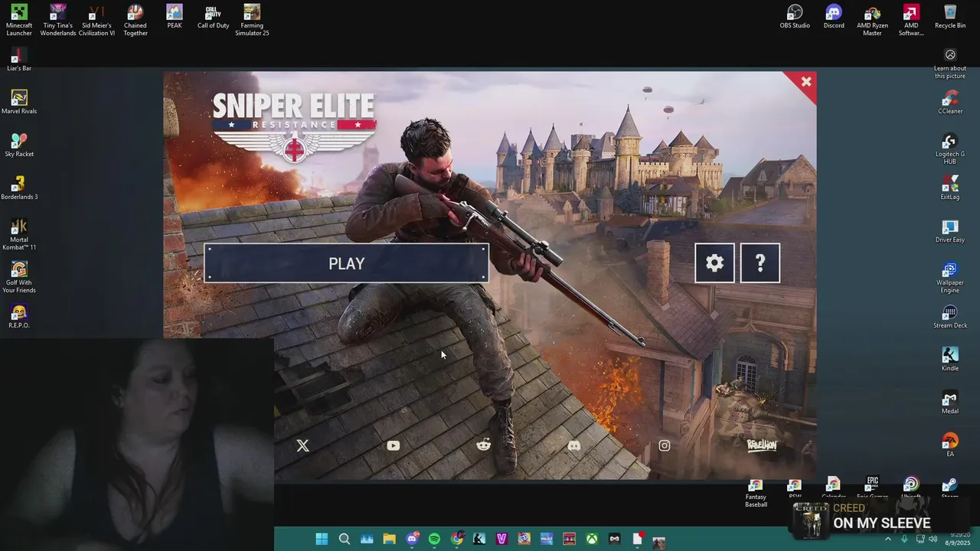Click the PLAY button in launcher
The width and height of the screenshot is (980, 551).
point(346,263)
